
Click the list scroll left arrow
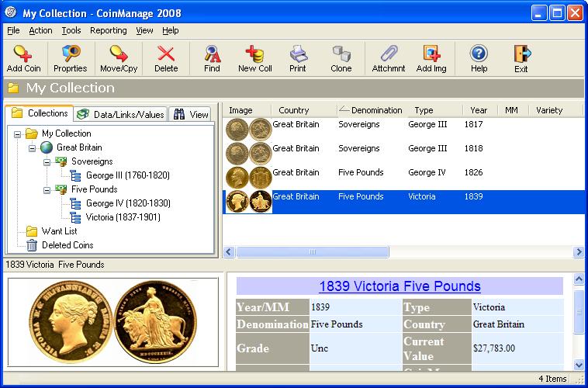(229, 251)
